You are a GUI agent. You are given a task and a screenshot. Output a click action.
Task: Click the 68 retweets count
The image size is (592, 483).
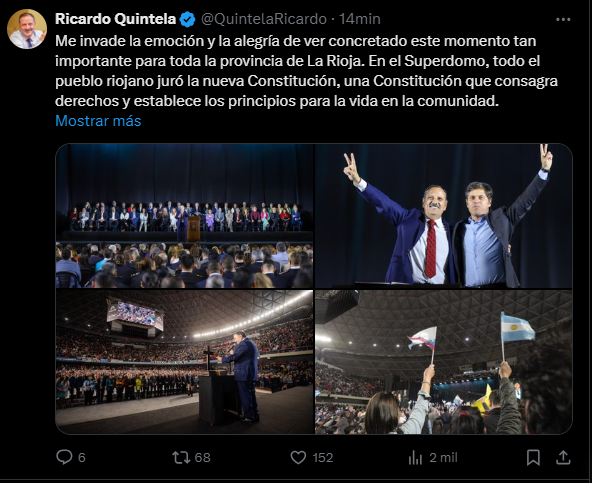pyautogui.click(x=202, y=458)
